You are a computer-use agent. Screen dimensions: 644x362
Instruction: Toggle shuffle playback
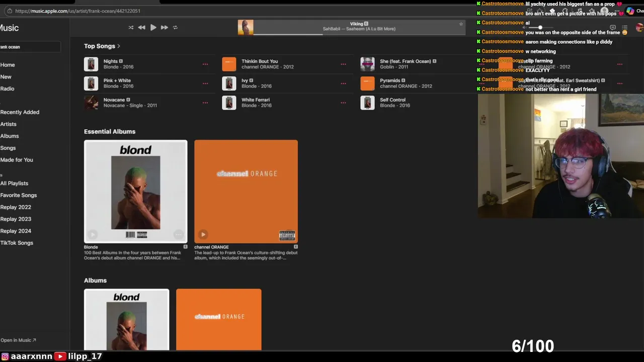coord(131,28)
